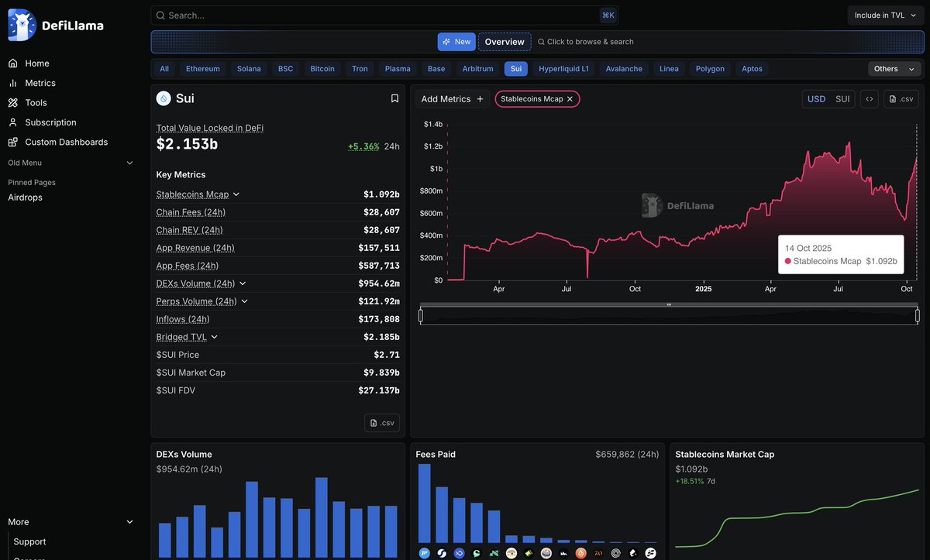
Task: Click the right chart range handle
Action: pyautogui.click(x=918, y=315)
